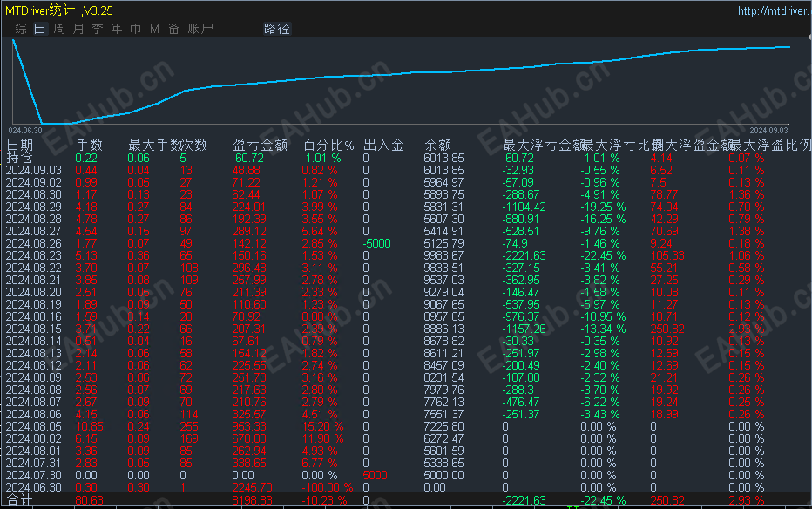This screenshot has width=812, height=509.
Task: Click the 0.22 lots cell in 持仓 row
Action: tap(86, 158)
